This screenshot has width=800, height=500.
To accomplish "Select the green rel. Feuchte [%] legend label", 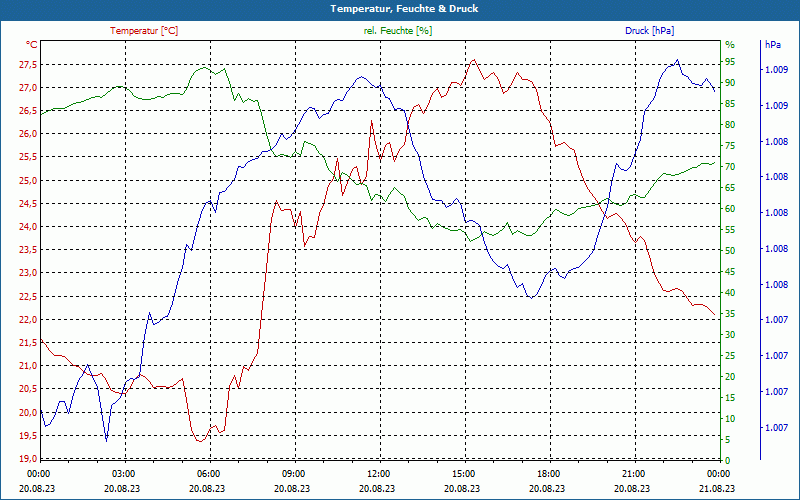I will coord(398,31).
